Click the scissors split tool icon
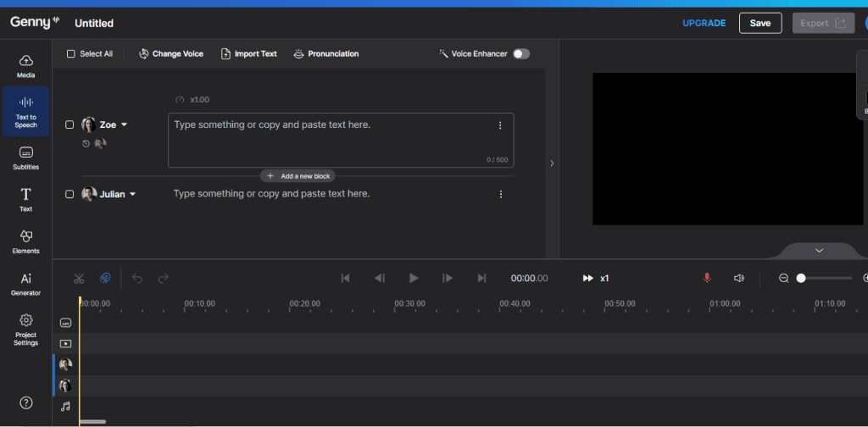This screenshot has width=868, height=427. click(79, 278)
